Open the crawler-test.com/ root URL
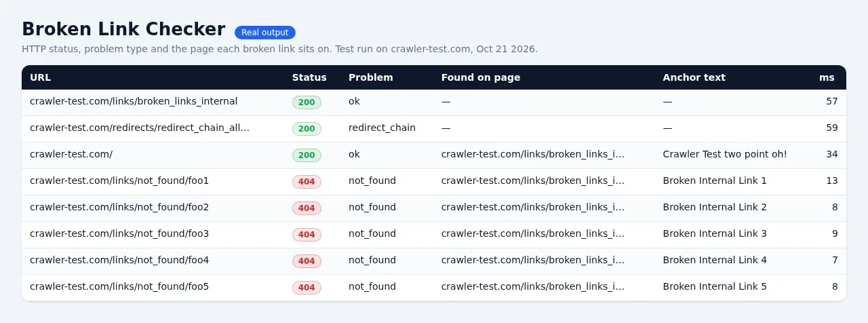 (x=71, y=154)
